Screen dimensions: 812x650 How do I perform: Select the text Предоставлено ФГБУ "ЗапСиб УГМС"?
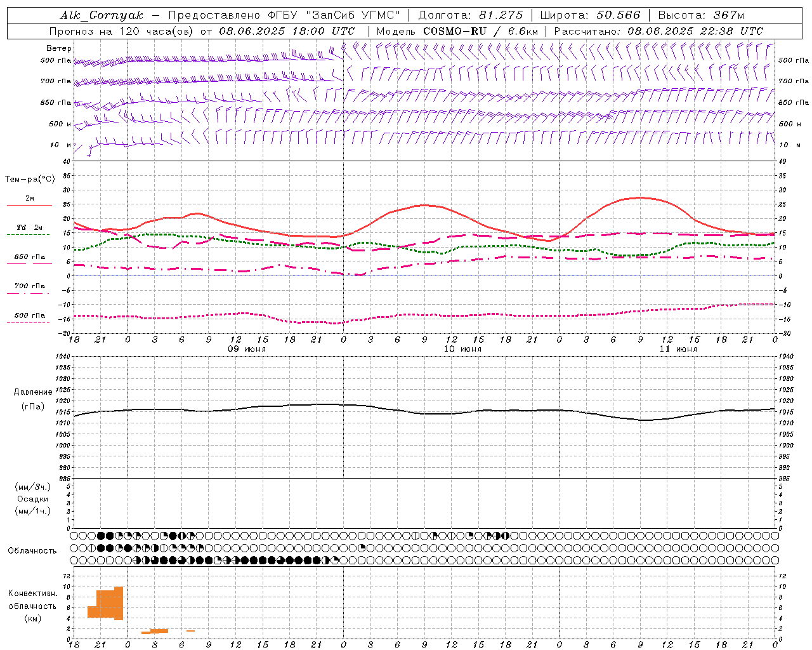tap(284, 15)
